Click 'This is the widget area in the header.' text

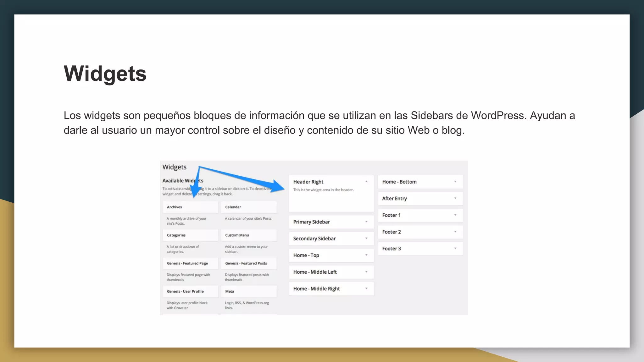tap(323, 190)
